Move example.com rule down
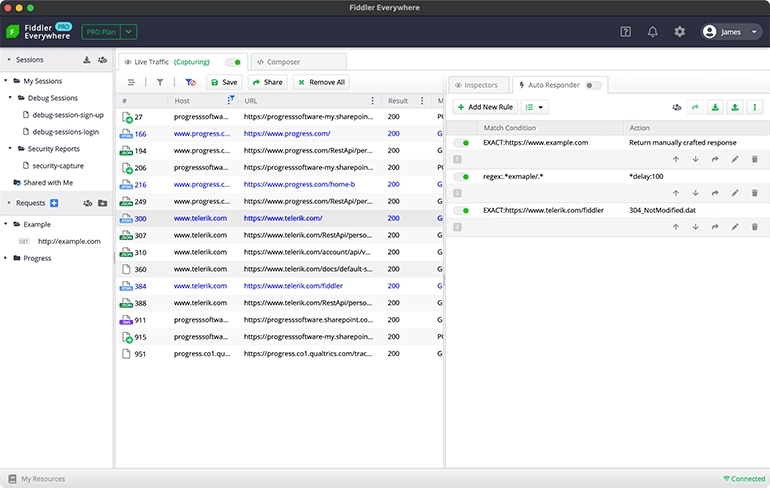This screenshot has width=770, height=488. click(695, 160)
